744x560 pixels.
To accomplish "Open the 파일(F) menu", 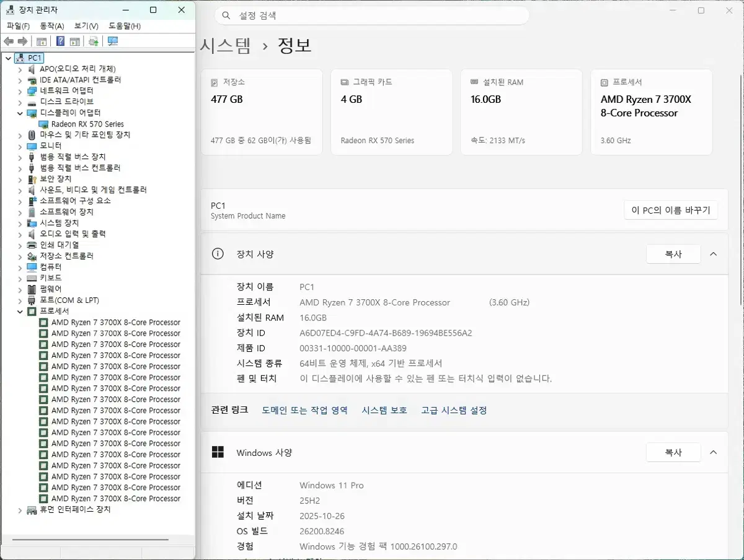I will (18, 26).
